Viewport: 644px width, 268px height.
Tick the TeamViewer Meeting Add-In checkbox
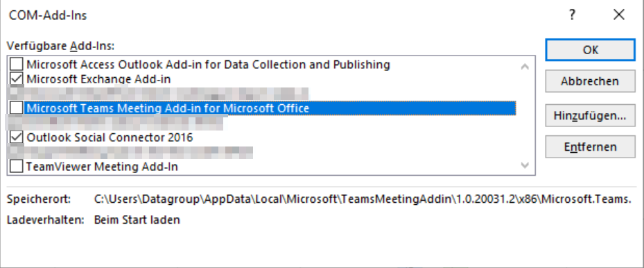point(17,167)
